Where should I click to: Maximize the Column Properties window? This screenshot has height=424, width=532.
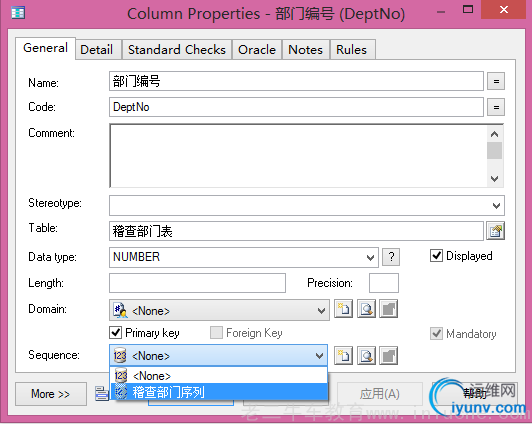coord(468,9)
